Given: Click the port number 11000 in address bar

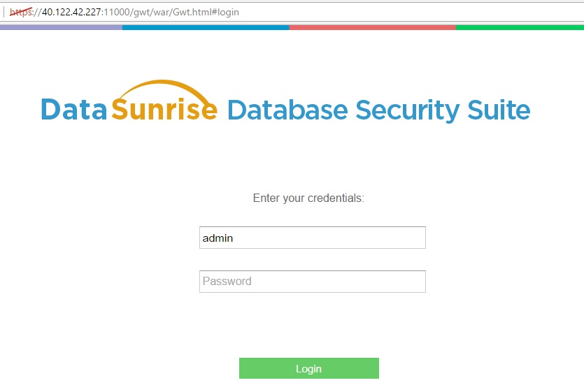Looking at the screenshot, I should [116, 12].
